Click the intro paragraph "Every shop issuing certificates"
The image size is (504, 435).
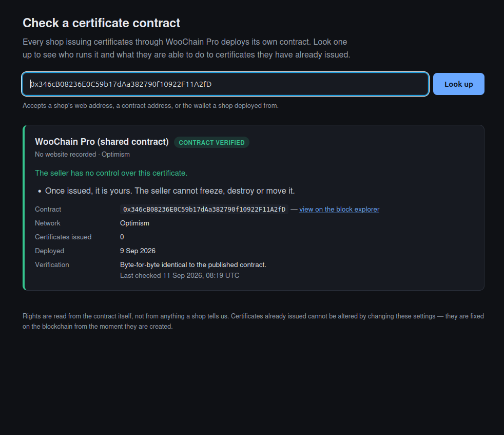click(x=186, y=48)
